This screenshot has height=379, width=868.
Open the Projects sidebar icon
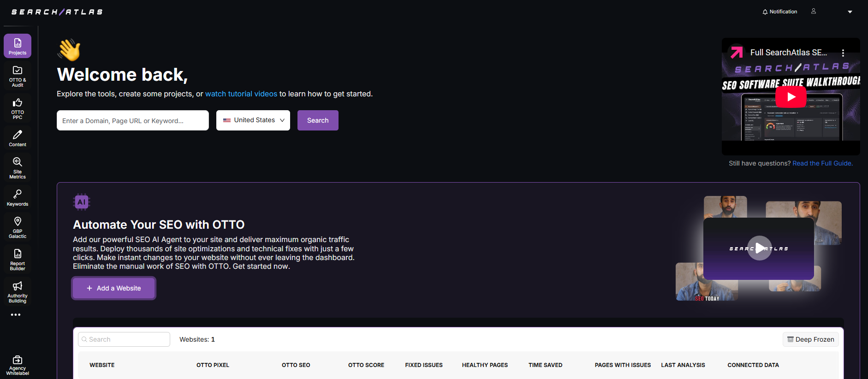pyautogui.click(x=18, y=46)
